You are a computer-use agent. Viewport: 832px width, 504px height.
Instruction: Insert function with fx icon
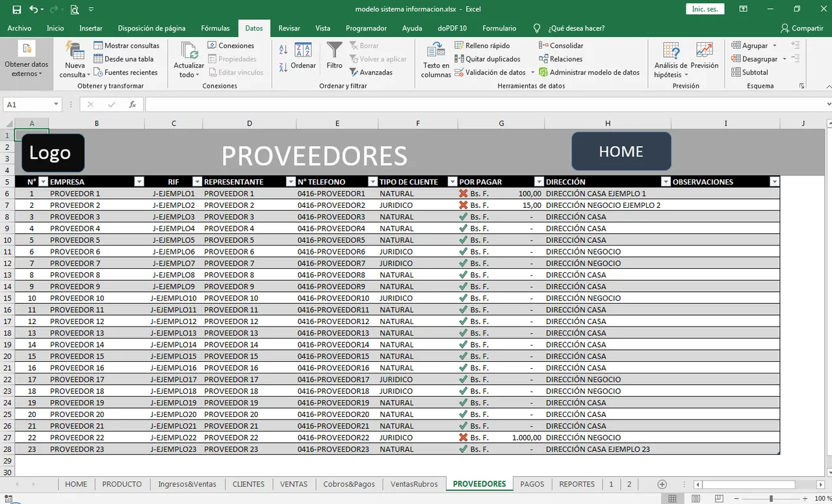[x=133, y=105]
